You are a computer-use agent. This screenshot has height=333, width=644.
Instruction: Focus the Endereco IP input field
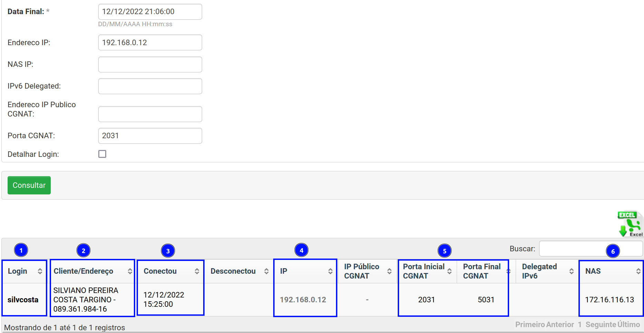(x=150, y=43)
